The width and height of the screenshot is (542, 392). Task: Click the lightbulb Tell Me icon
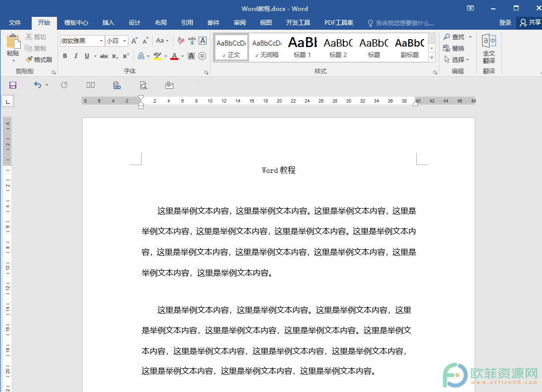pos(370,23)
